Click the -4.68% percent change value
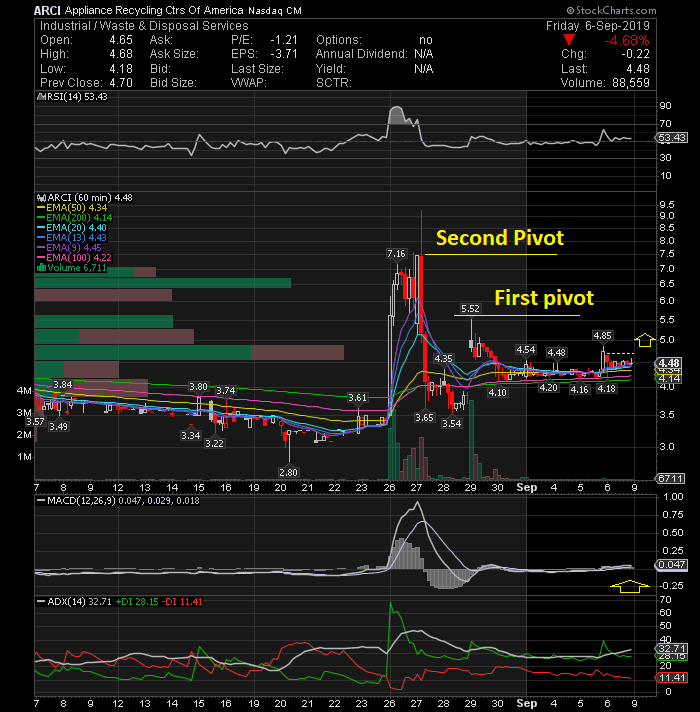 [x=626, y=40]
